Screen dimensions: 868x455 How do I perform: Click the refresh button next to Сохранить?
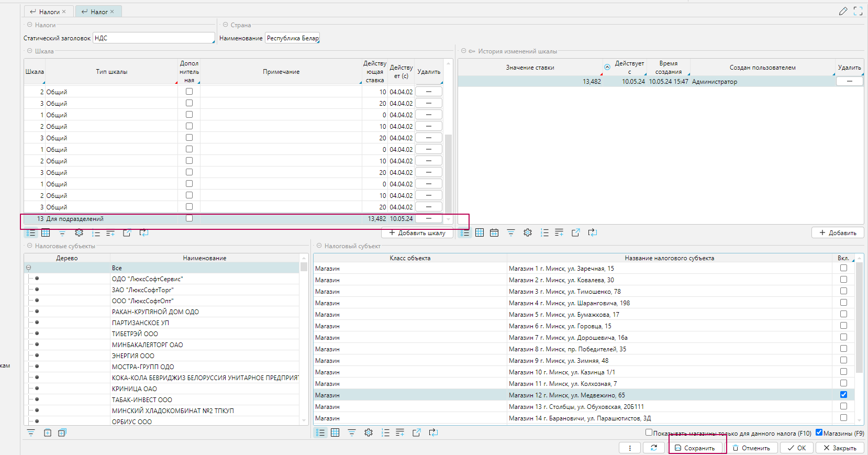[x=654, y=448]
